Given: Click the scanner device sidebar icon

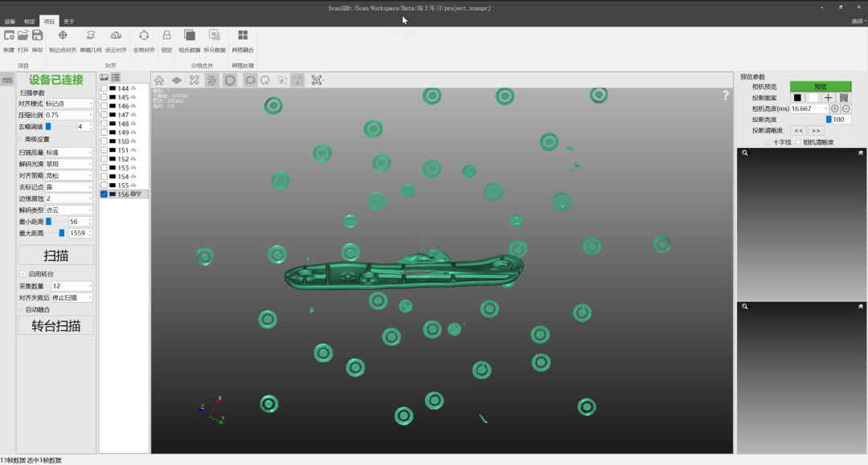Looking at the screenshot, I should pyautogui.click(x=7, y=80).
